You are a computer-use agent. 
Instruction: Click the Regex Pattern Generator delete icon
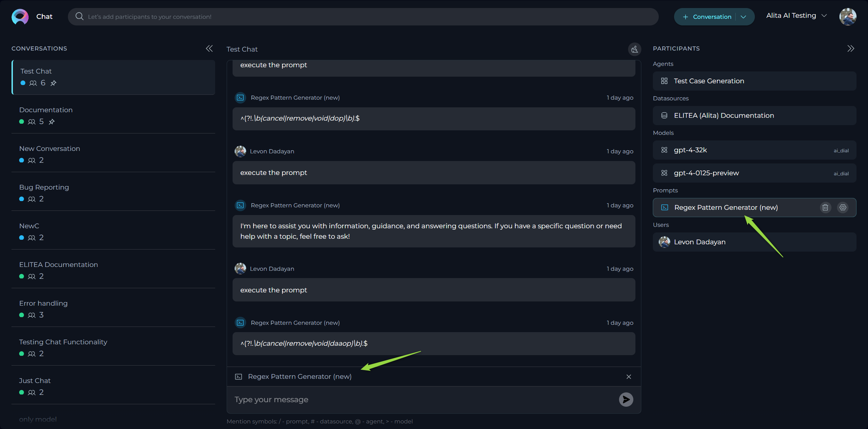click(x=826, y=207)
